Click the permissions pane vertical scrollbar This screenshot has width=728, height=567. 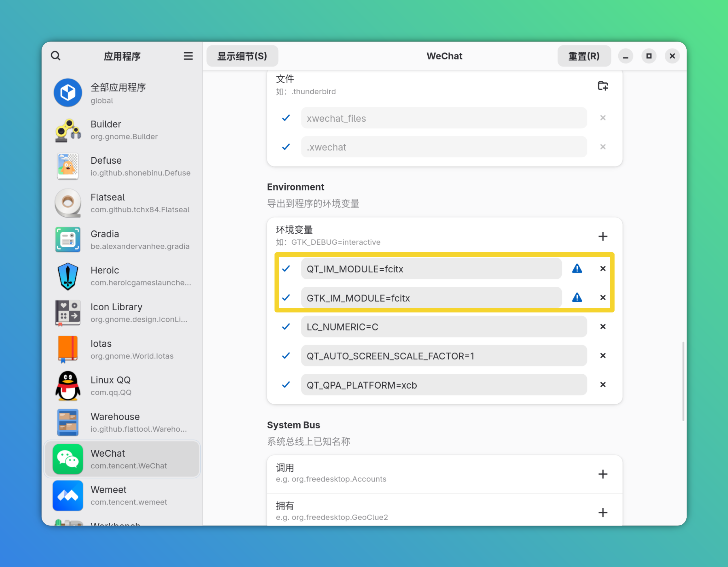click(x=683, y=381)
